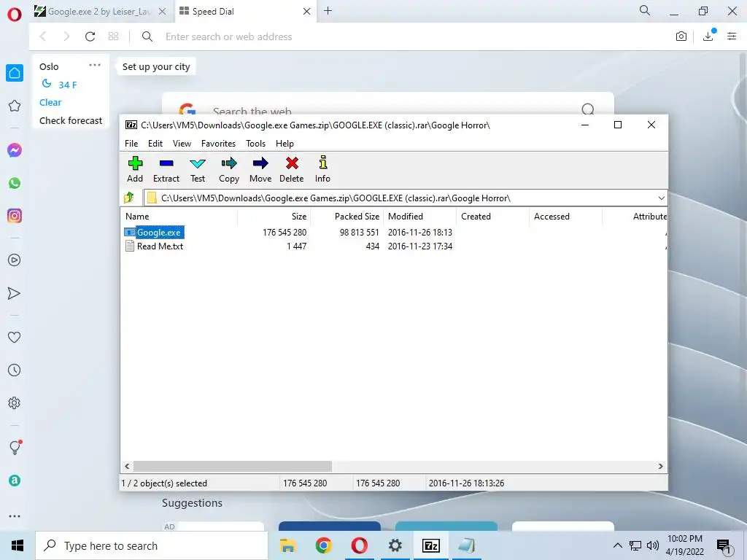Open Instagram in Opera sidebar
The width and height of the screenshot is (747, 560).
(15, 216)
